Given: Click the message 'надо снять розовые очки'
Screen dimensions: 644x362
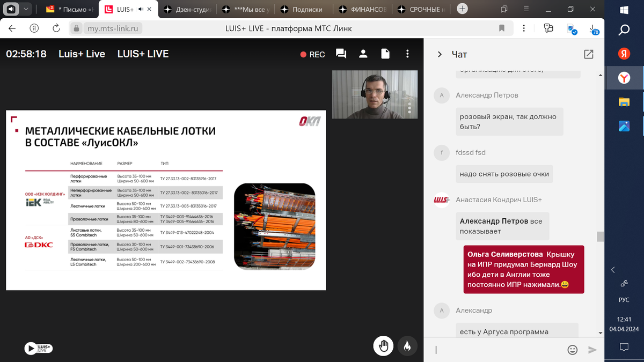Looking at the screenshot, I should pyautogui.click(x=505, y=174).
